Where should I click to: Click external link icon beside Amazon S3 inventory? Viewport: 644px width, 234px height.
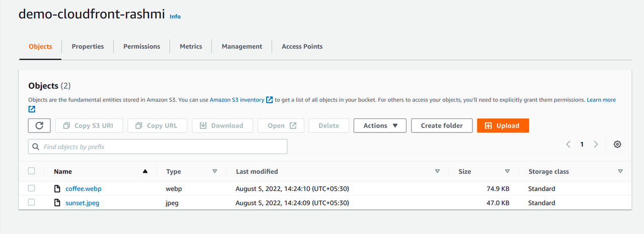click(270, 100)
